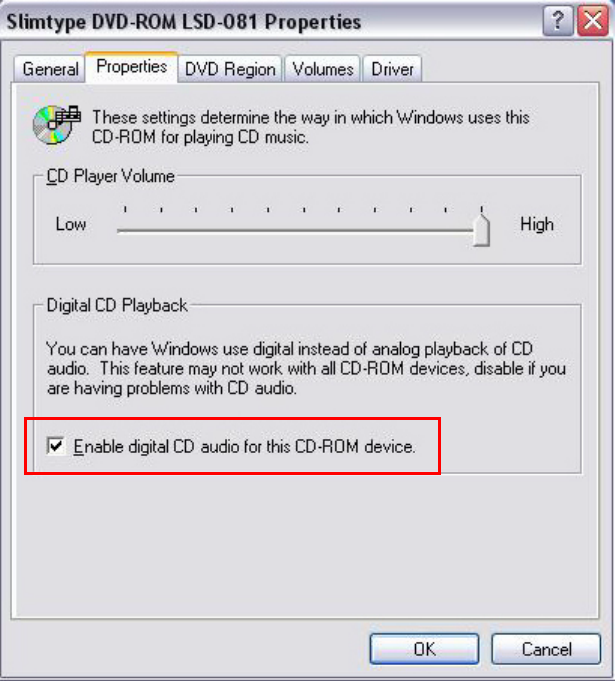Click the 'These settings determine' description text
The image size is (615, 681).
(311, 127)
